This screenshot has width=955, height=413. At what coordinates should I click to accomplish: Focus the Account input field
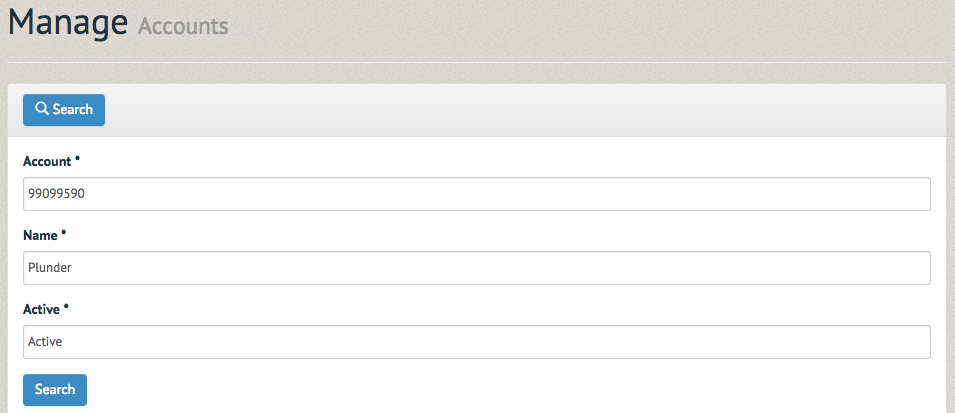(x=477, y=194)
